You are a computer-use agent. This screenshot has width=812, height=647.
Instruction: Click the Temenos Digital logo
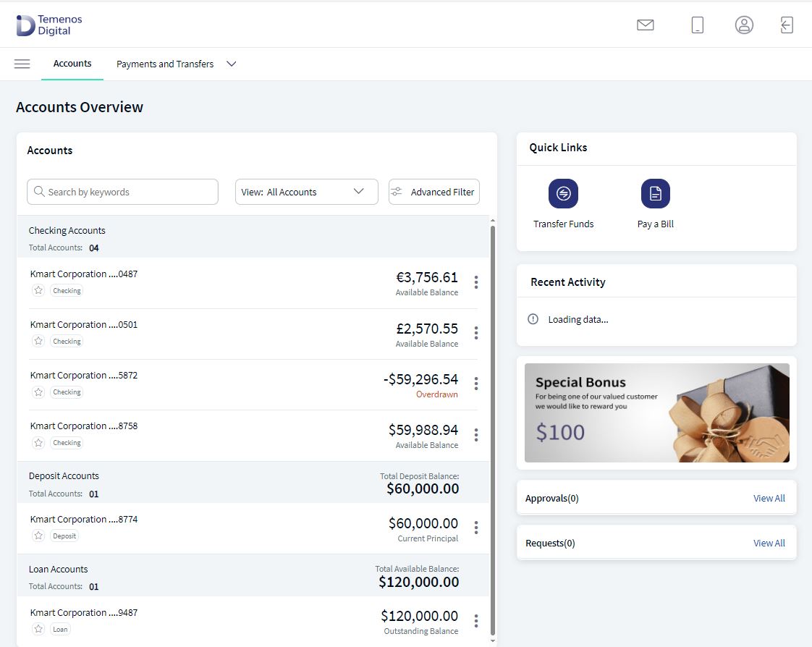point(49,25)
